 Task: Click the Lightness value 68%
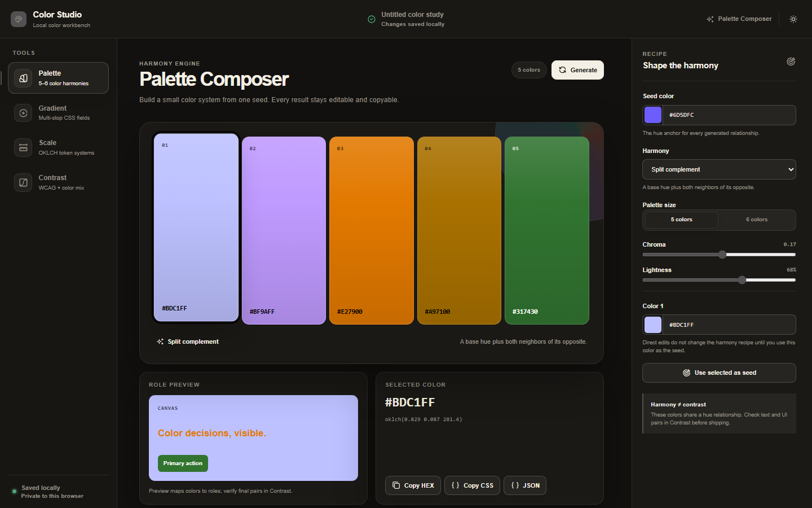click(791, 270)
